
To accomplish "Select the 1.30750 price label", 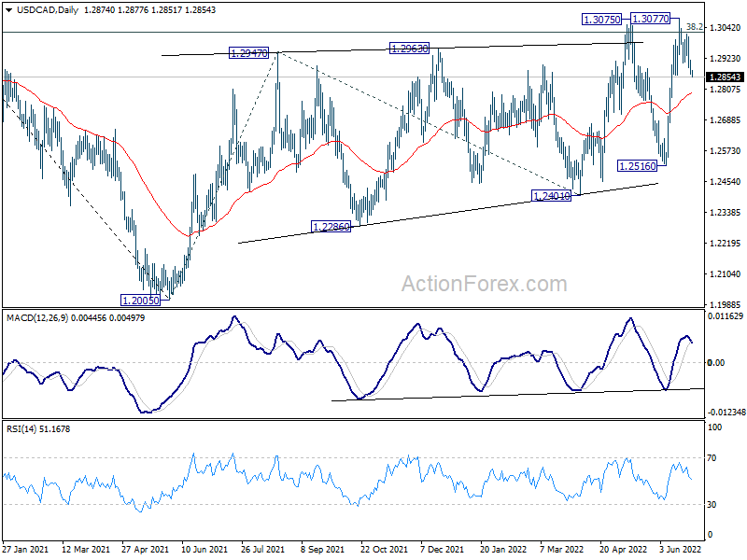I will point(602,20).
